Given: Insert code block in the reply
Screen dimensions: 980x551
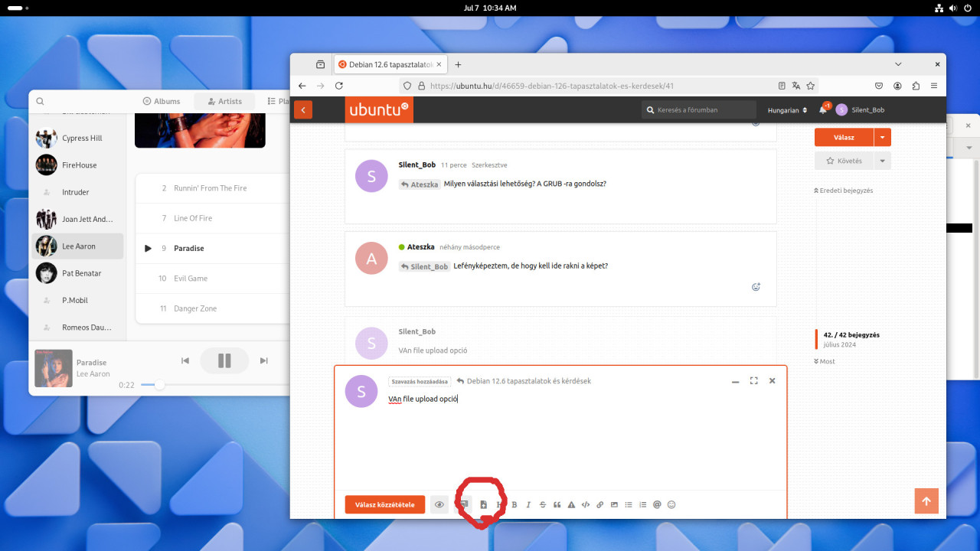Looking at the screenshot, I should (586, 504).
